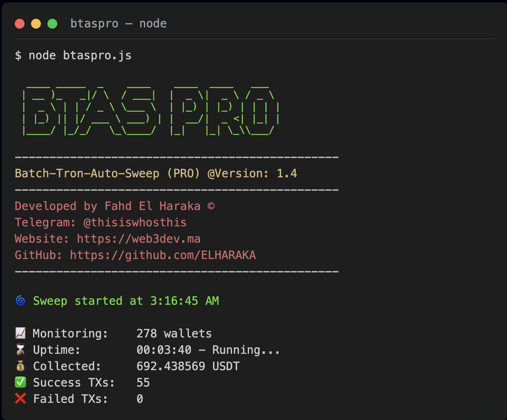Image resolution: width=507 pixels, height=420 pixels.
Task: Click the node btaspro.js command line
Action: click(80, 55)
